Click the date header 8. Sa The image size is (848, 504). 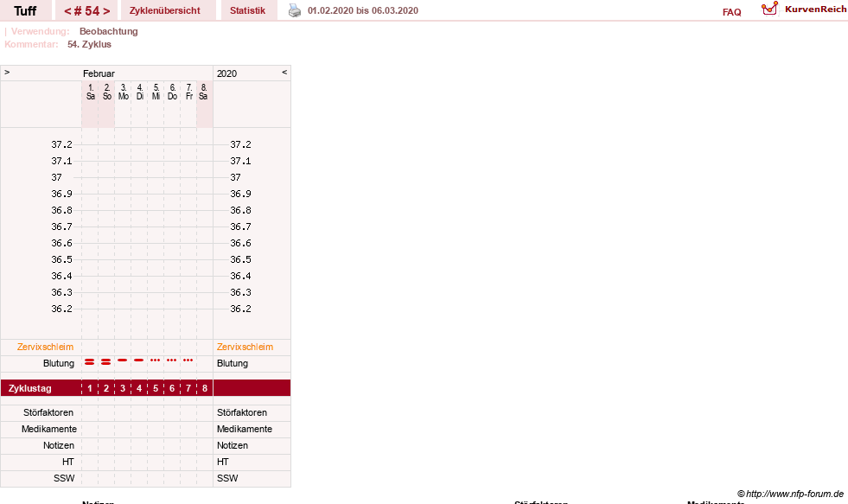pyautogui.click(x=203, y=92)
